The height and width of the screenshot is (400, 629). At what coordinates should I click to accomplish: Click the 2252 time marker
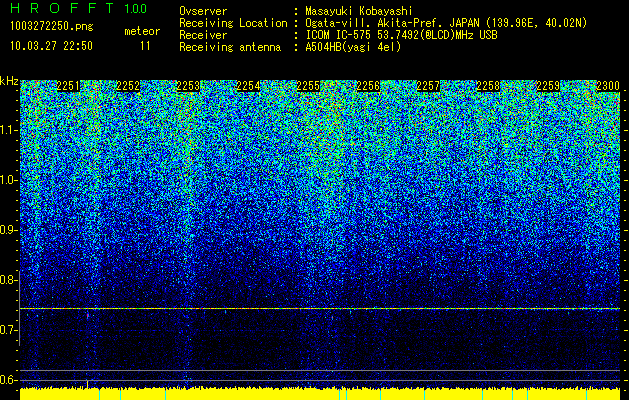tap(128, 86)
